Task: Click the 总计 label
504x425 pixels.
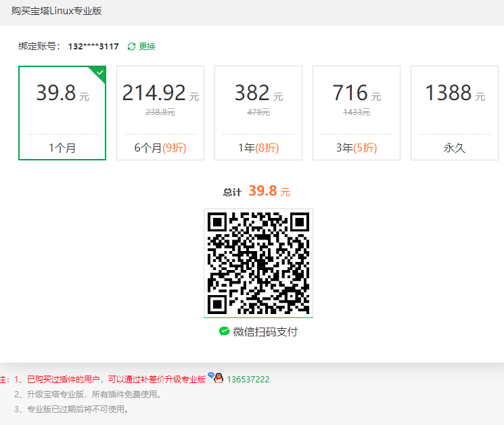Action: coord(232,192)
